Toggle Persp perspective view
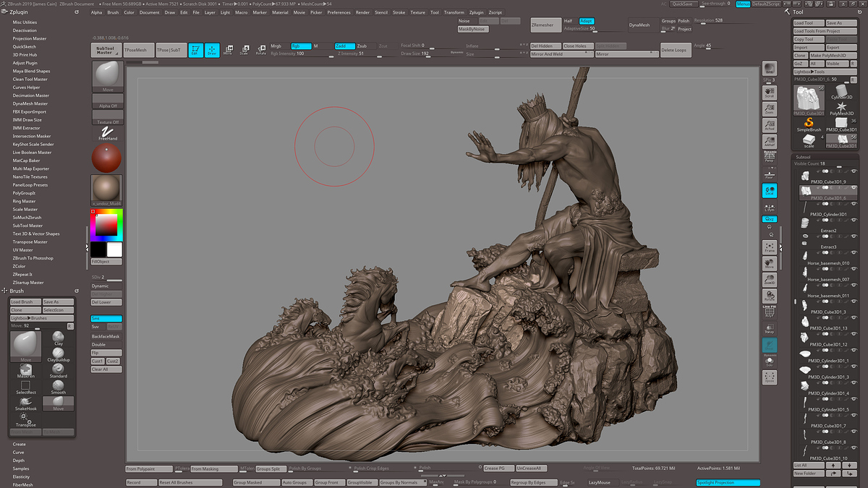The height and width of the screenshot is (488, 868). pyautogui.click(x=769, y=157)
